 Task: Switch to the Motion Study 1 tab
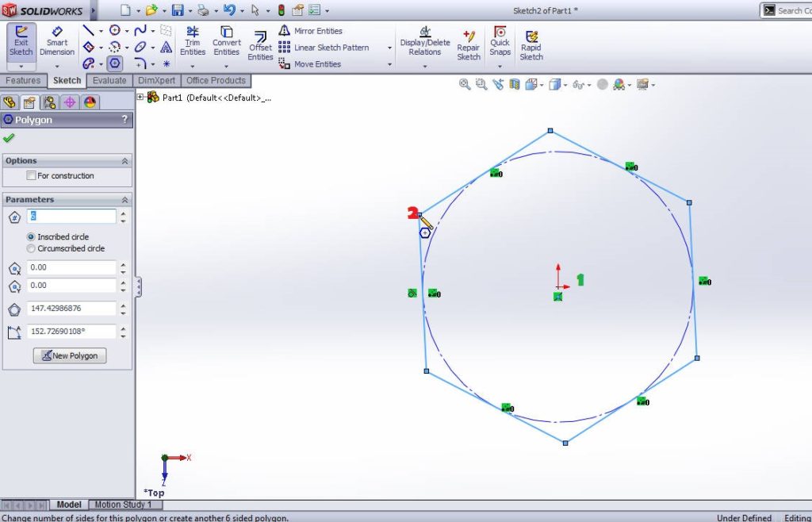click(x=123, y=505)
